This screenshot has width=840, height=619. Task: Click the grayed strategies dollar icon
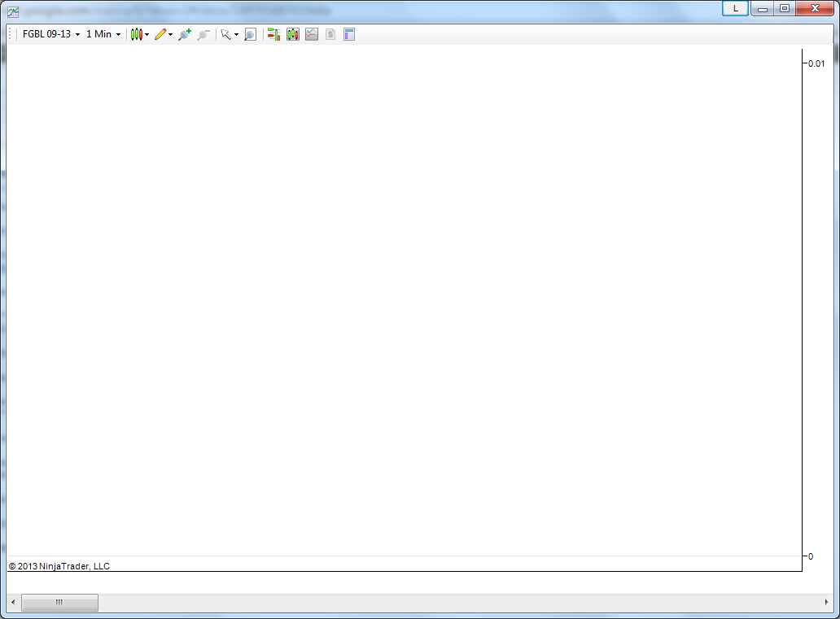[x=330, y=34]
